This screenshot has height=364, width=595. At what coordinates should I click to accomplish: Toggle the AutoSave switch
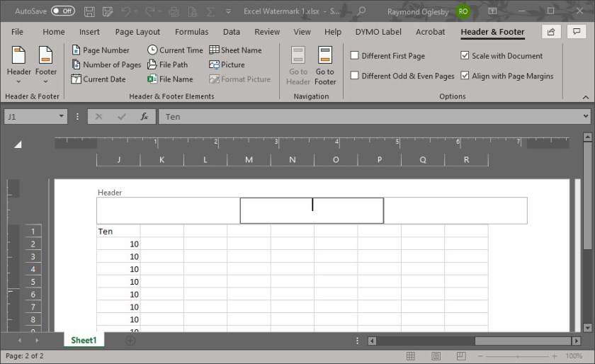coord(62,11)
